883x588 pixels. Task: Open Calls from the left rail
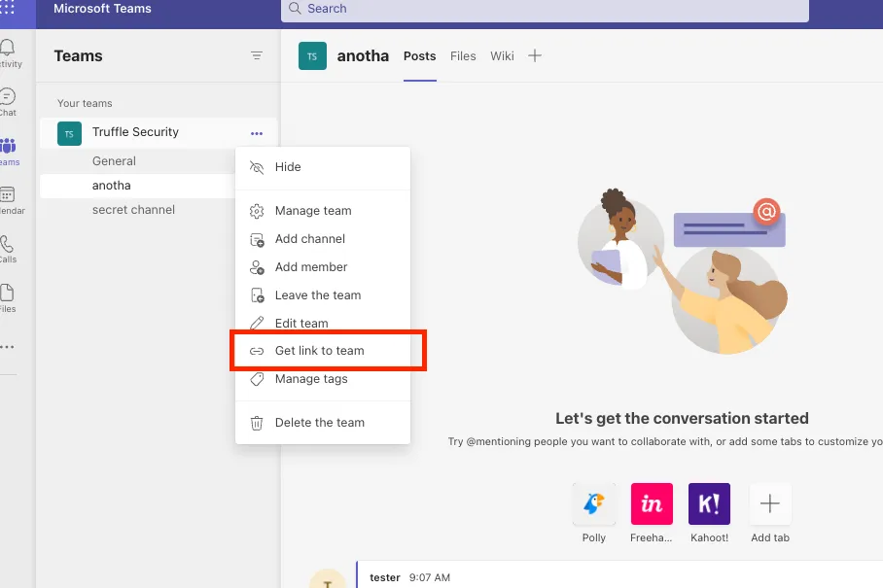click(8, 249)
